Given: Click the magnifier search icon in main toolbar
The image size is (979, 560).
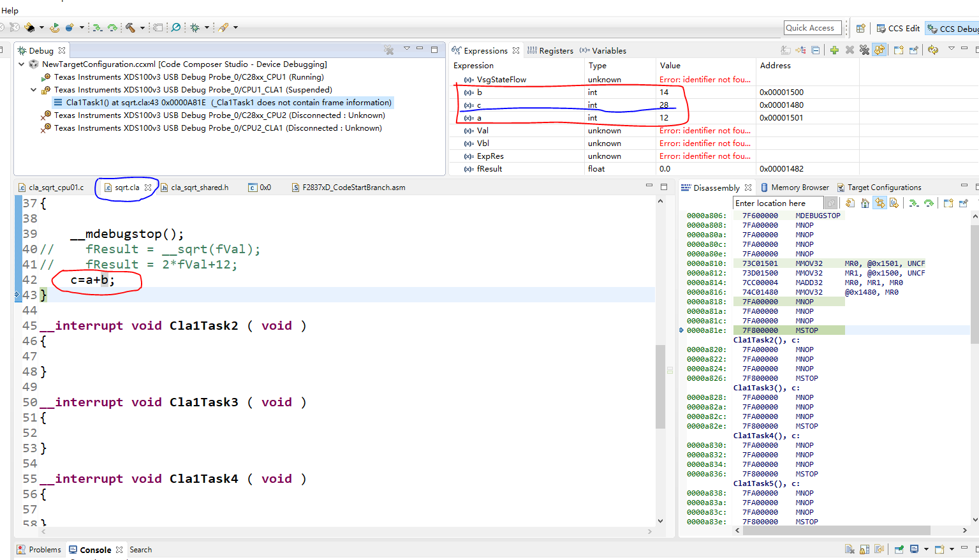Looking at the screenshot, I should 176,27.
